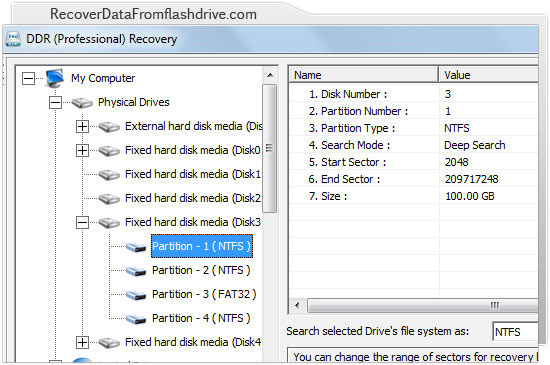Screen dimensions: 550x365
Task: Click the tree panel scroll up arrow
Action: (270, 75)
